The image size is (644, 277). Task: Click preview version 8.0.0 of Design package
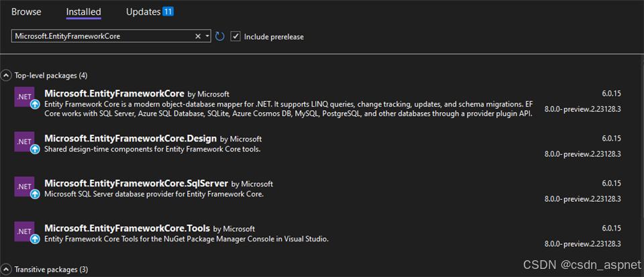[x=582, y=154]
